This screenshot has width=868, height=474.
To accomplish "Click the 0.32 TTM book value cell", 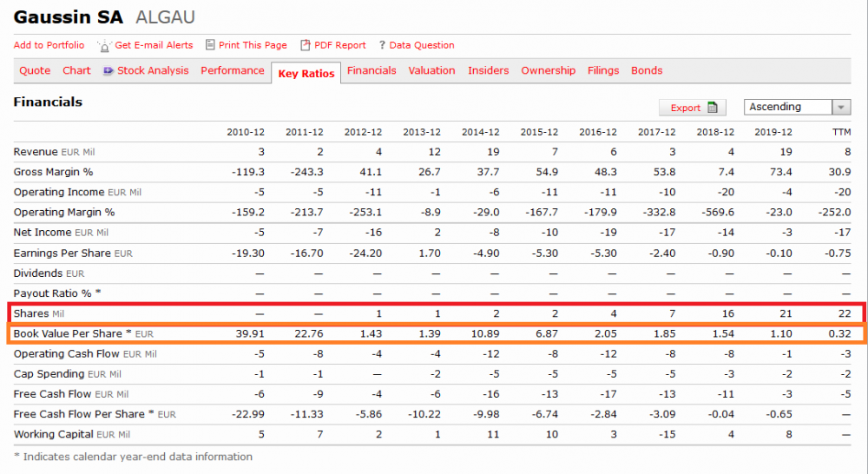I will pos(839,333).
